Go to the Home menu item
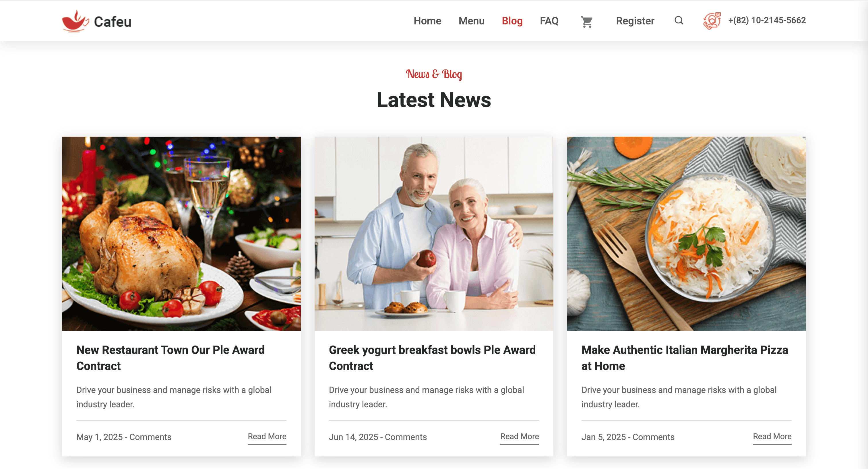Screen dimensions: 868x469 (x=427, y=21)
